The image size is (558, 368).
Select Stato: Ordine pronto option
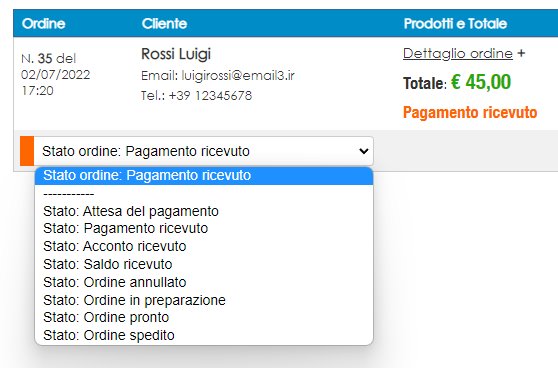coord(204,317)
